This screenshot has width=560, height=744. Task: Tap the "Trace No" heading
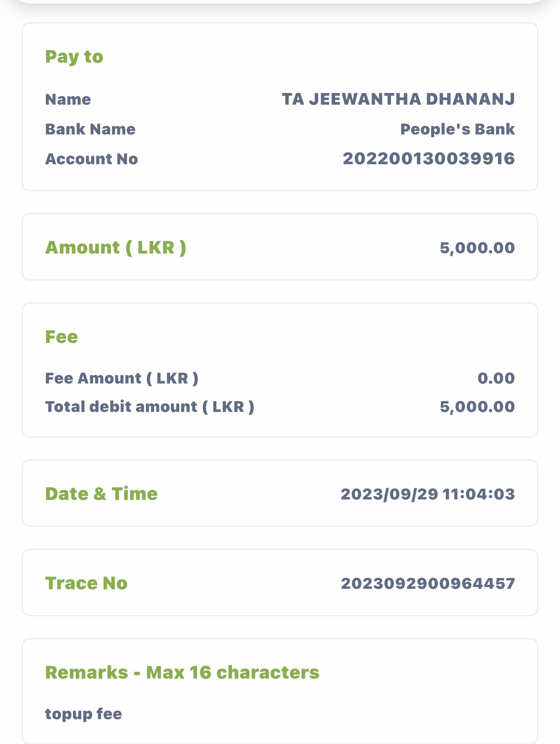coord(86,583)
